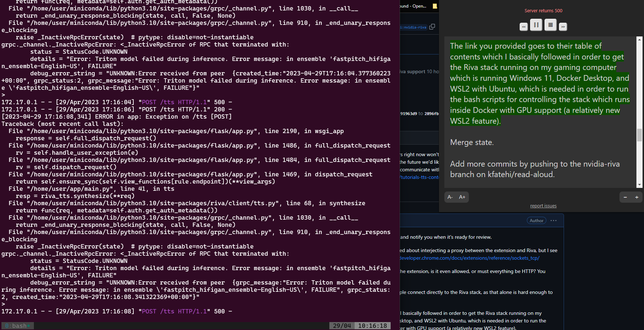Screen dimensions: 644x330
Task: Click the nvidia-riva branch label
Action: coord(414,27)
